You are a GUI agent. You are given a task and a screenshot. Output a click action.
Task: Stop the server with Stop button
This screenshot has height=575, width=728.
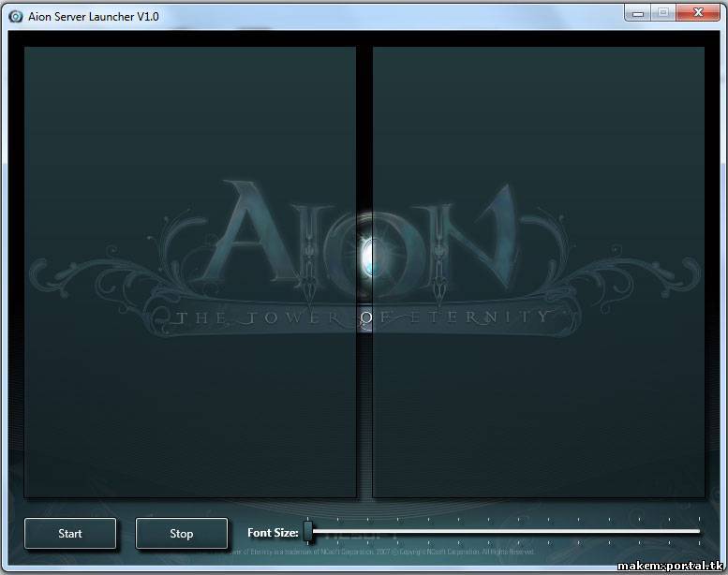(182, 533)
